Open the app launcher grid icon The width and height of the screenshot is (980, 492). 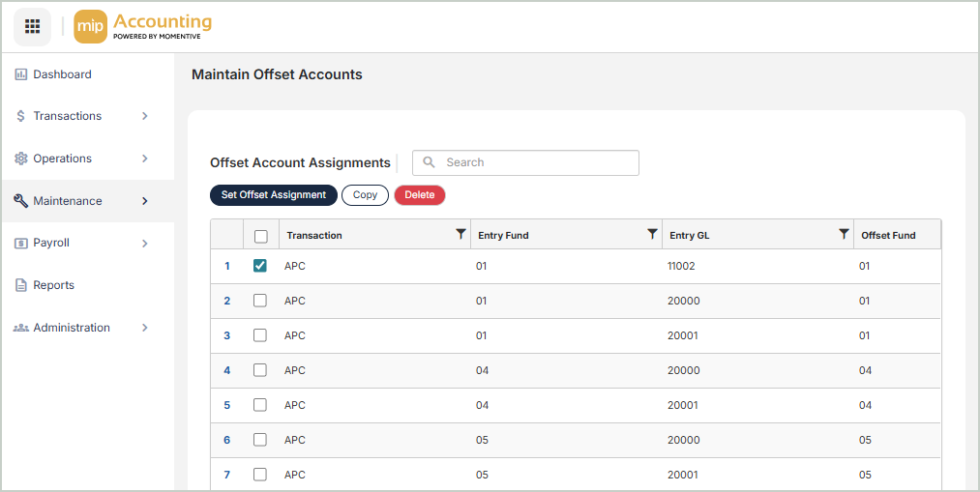(32, 27)
